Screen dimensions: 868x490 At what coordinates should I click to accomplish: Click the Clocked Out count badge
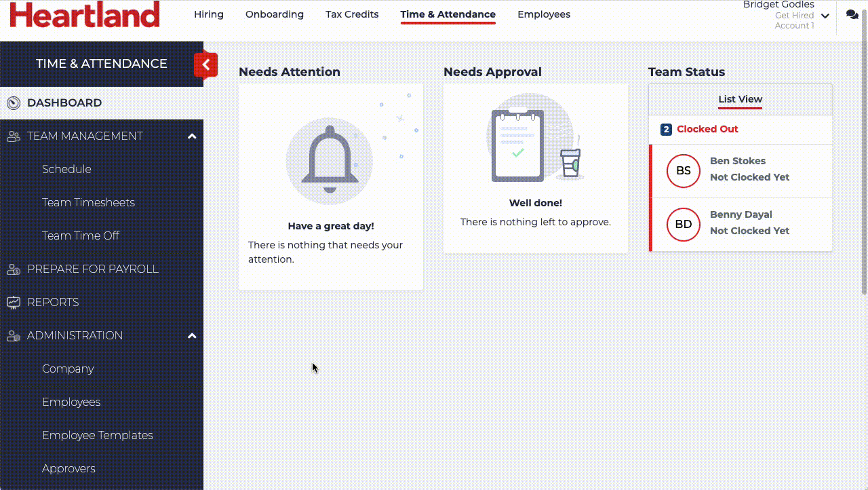[x=666, y=130]
